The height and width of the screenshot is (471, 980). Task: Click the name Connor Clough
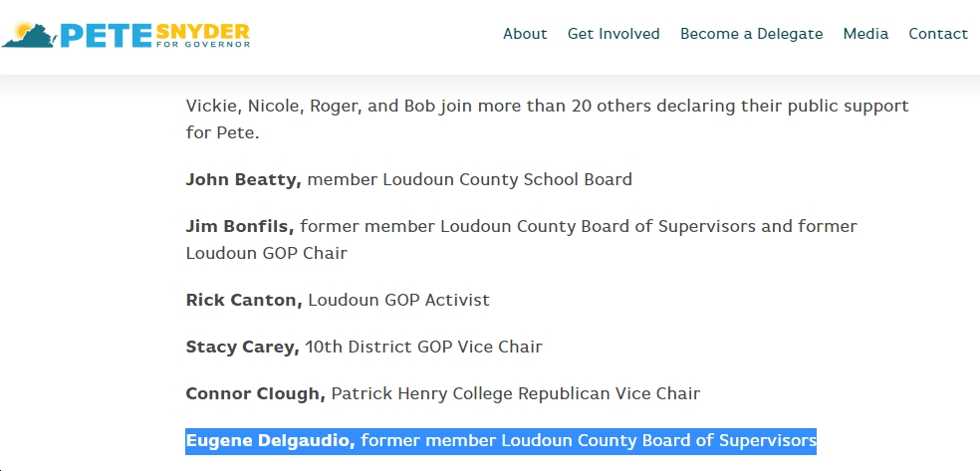point(256,393)
